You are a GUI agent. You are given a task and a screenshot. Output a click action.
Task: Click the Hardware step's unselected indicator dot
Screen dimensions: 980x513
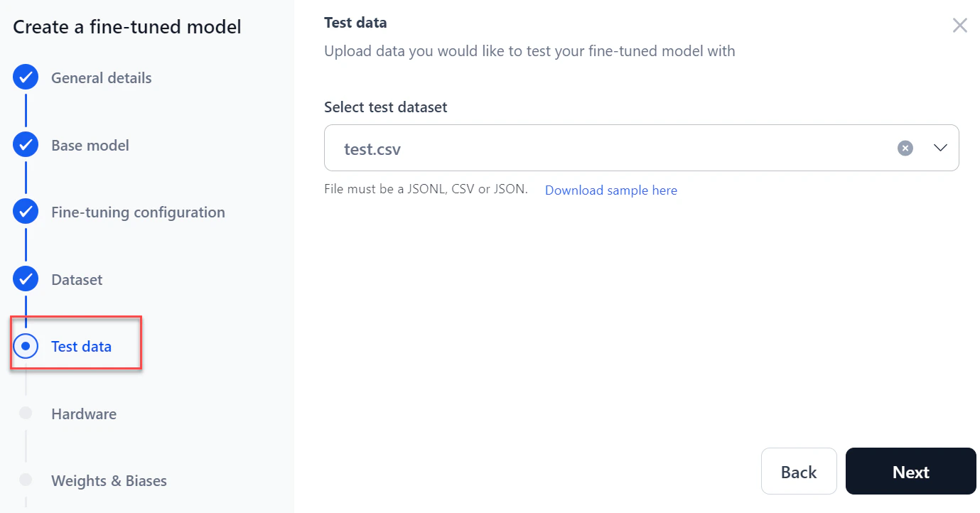(26, 413)
